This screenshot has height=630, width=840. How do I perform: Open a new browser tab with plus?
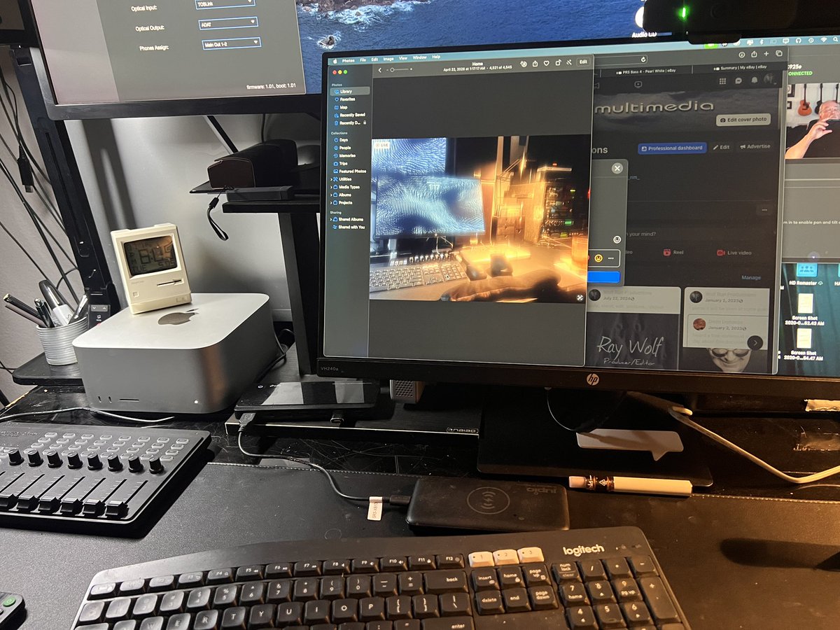click(x=766, y=54)
